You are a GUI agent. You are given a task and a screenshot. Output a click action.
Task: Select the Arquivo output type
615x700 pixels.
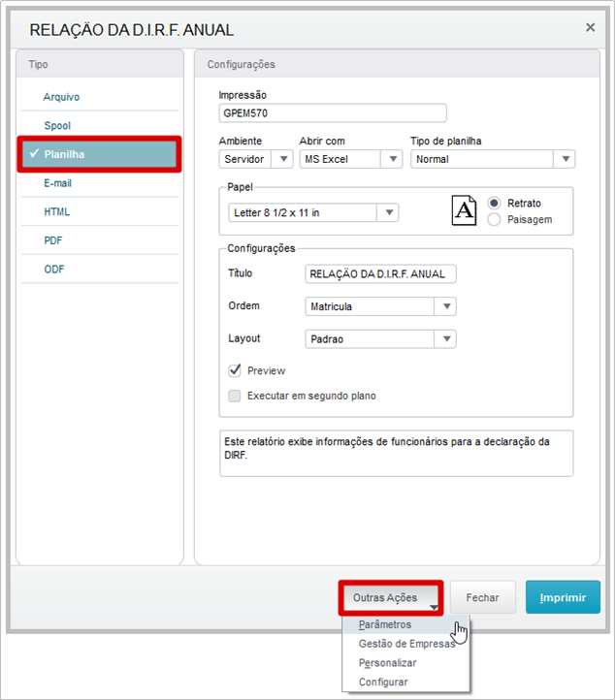pyautogui.click(x=100, y=97)
